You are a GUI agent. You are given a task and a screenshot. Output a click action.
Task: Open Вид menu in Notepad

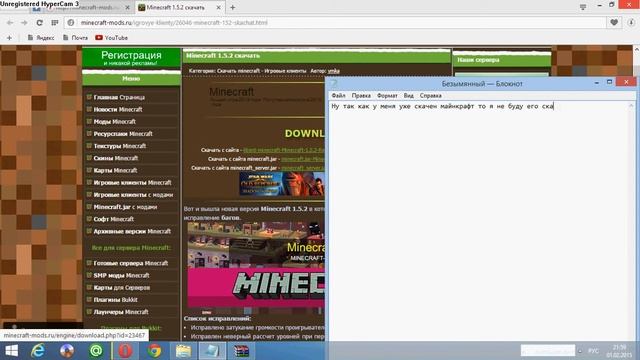pyautogui.click(x=409, y=96)
